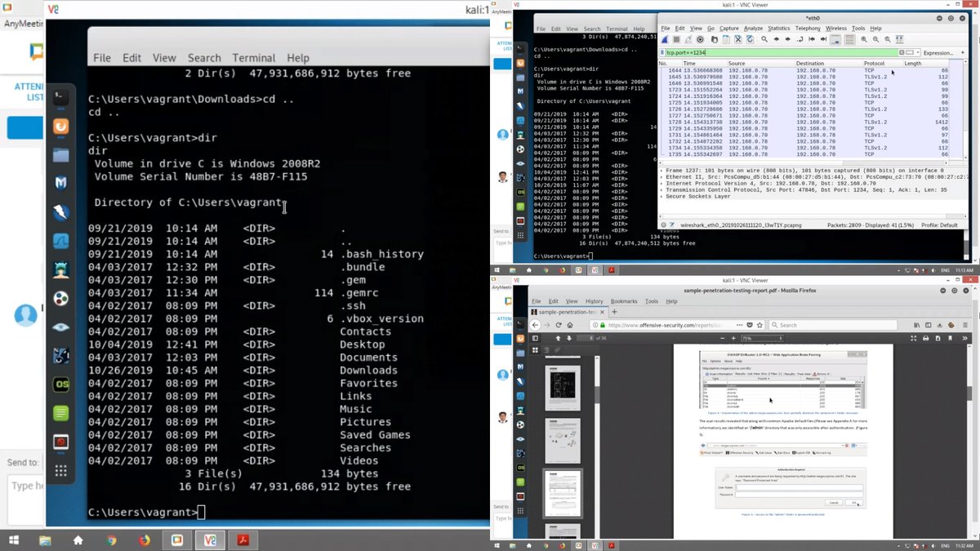
Task: Click Wireshark start capture shark fin icon
Action: [665, 39]
